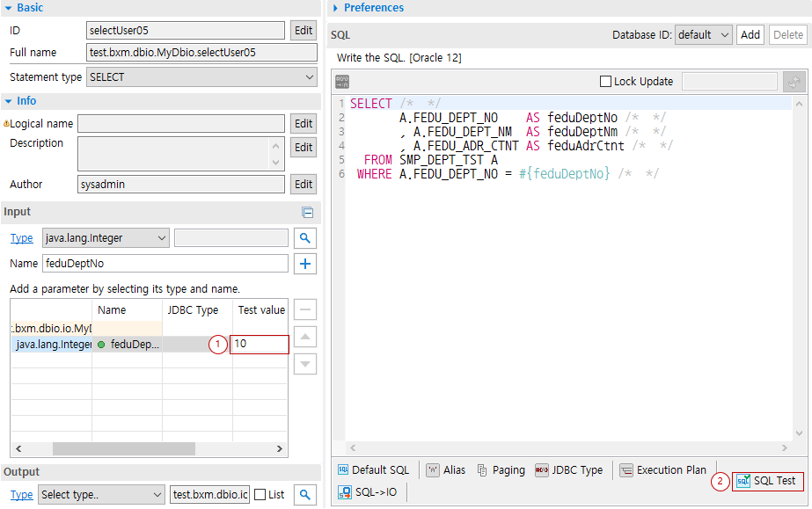Click the Output Type link
Screen dimensions: 812x509
pos(21,495)
